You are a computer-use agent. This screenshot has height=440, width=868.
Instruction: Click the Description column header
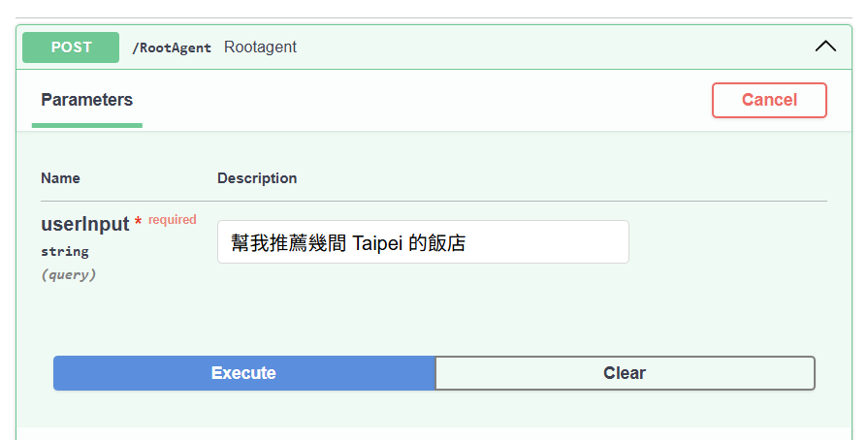[257, 178]
